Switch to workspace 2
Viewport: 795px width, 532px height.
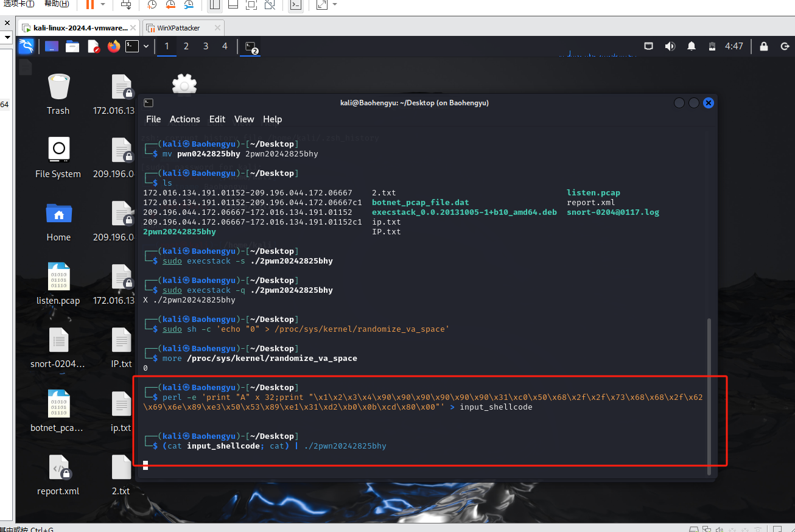click(x=186, y=46)
